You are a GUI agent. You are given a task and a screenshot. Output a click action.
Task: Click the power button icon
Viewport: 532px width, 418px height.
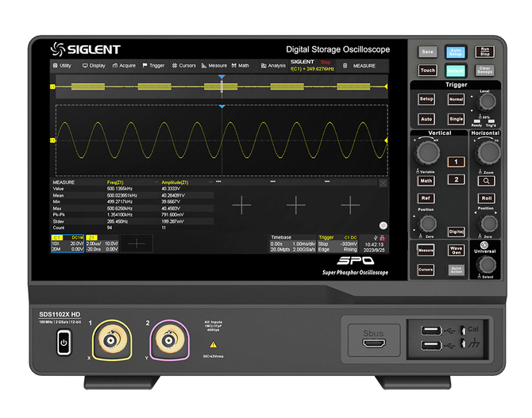click(64, 343)
